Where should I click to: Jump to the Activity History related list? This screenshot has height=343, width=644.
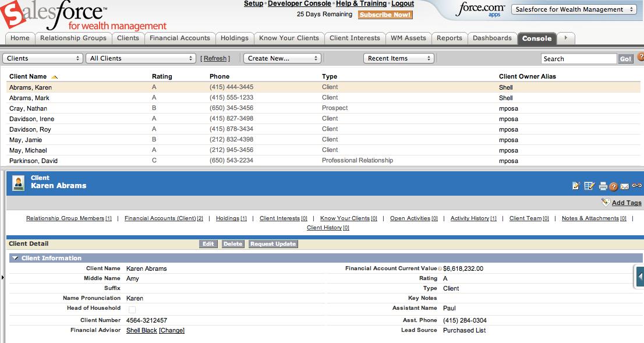[x=473, y=218]
